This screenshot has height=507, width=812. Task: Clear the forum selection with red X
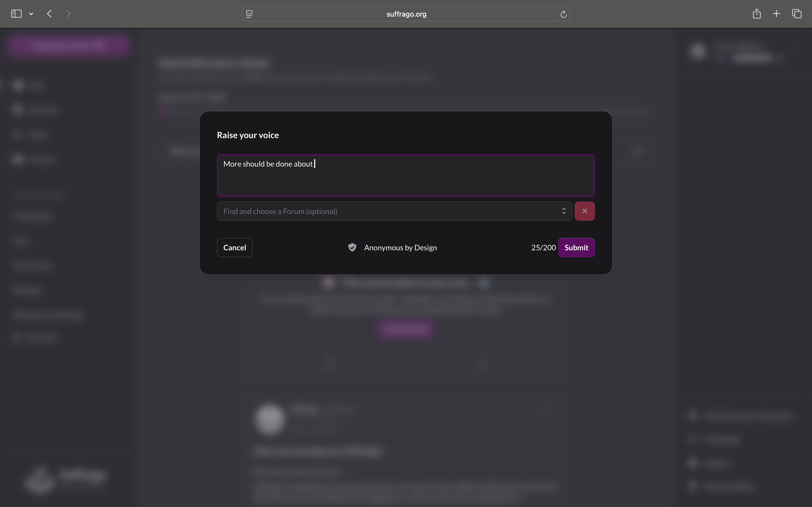(585, 211)
